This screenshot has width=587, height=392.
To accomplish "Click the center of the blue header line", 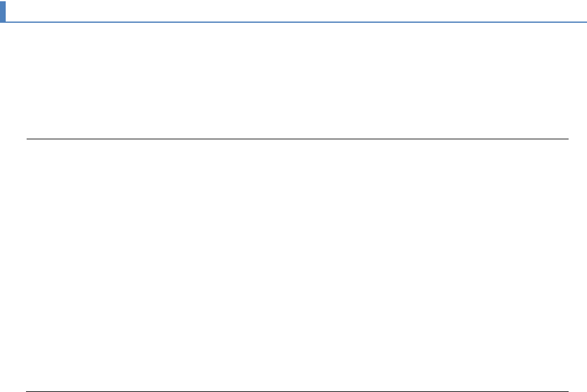I will coord(296,23).
